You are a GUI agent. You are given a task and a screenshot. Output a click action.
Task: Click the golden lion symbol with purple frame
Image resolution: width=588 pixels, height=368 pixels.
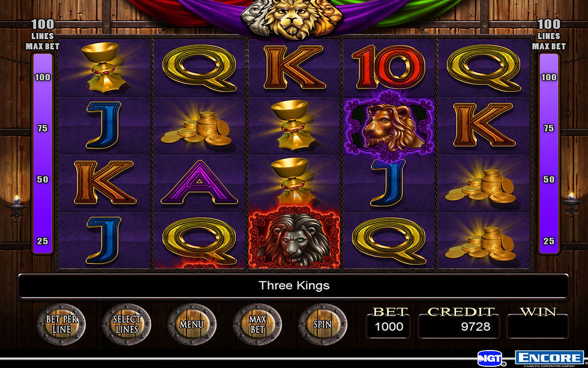389,124
